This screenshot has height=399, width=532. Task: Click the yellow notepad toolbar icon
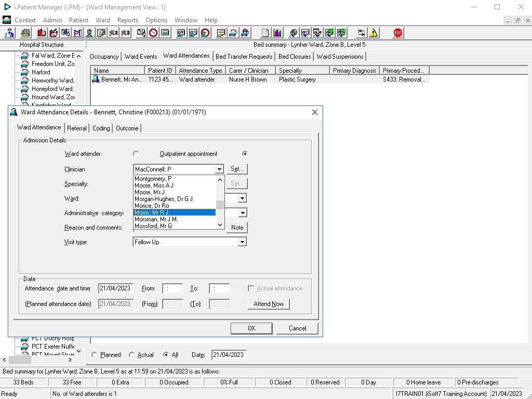point(221,33)
